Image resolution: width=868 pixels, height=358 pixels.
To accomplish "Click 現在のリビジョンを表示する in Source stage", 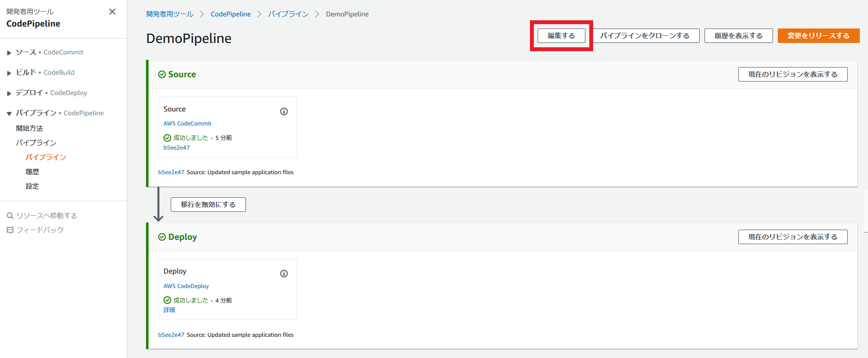I will tap(793, 74).
